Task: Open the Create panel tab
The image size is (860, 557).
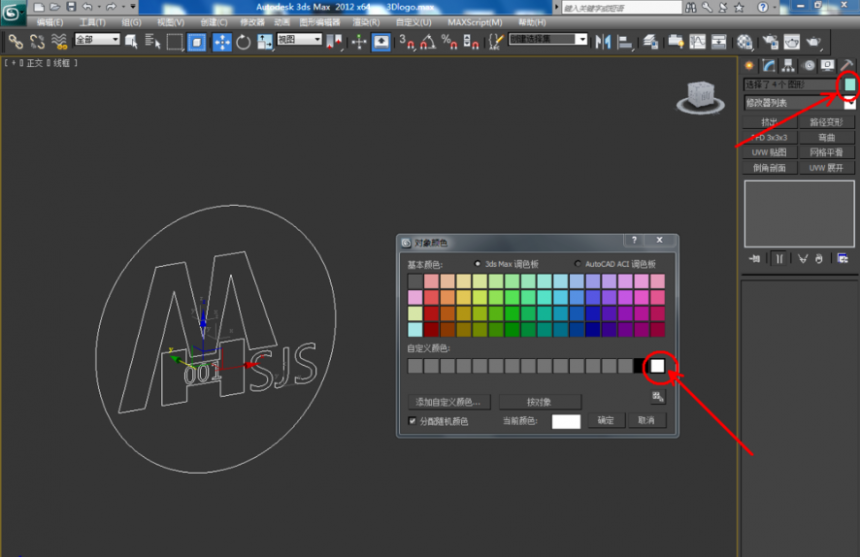Action: (749, 66)
